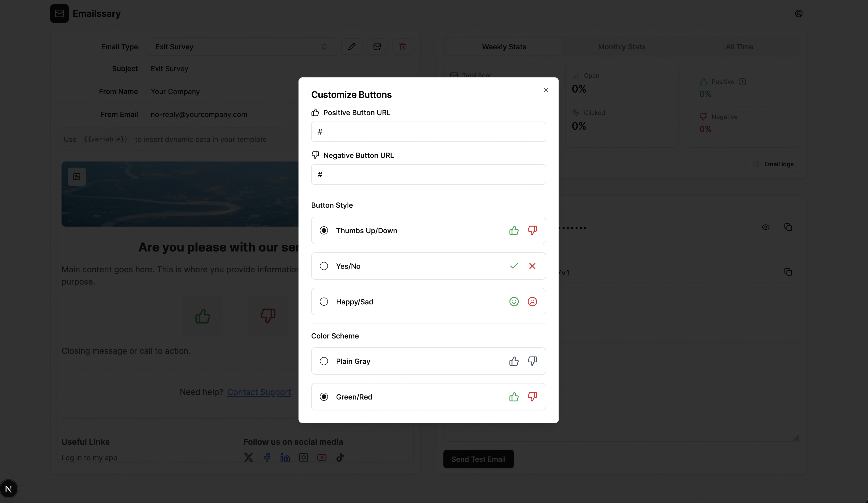Viewport: 868px width, 503px height.
Task: Click the edit pencil icon
Action: [351, 47]
